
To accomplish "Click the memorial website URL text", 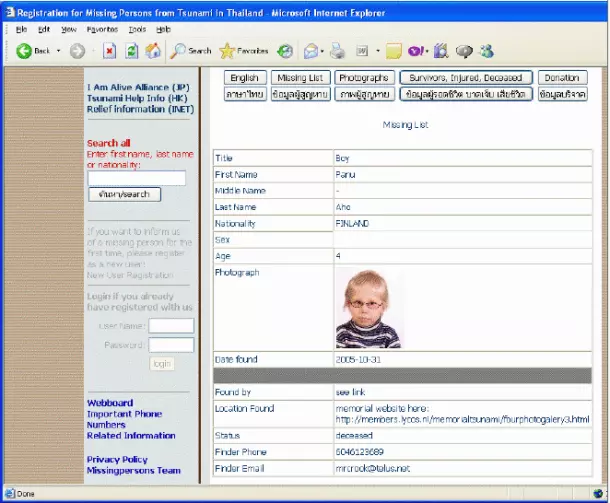I will point(462,419).
